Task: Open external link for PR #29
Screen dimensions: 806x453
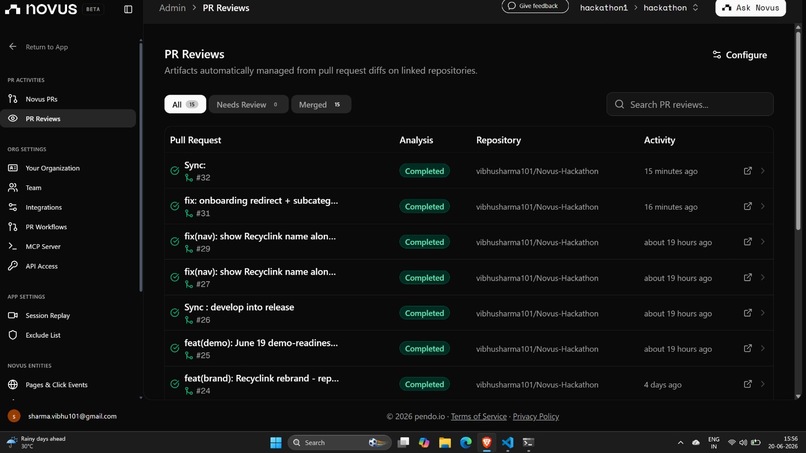Action: point(747,242)
